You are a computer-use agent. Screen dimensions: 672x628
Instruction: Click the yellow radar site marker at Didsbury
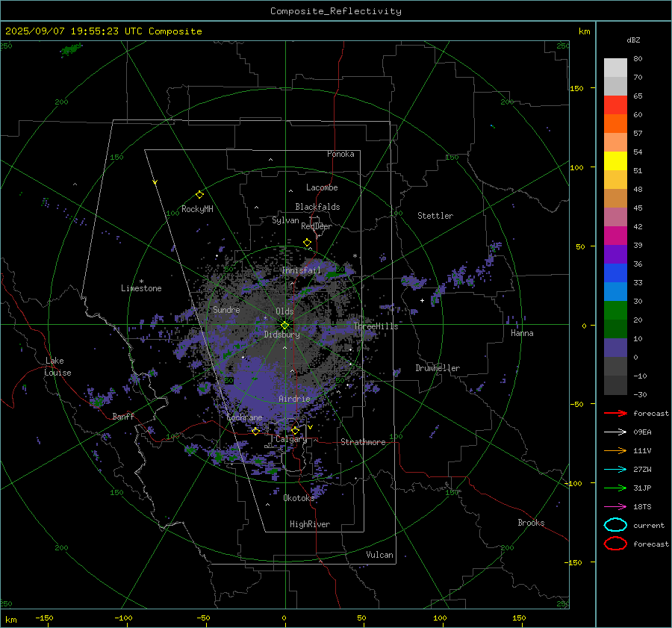click(285, 326)
